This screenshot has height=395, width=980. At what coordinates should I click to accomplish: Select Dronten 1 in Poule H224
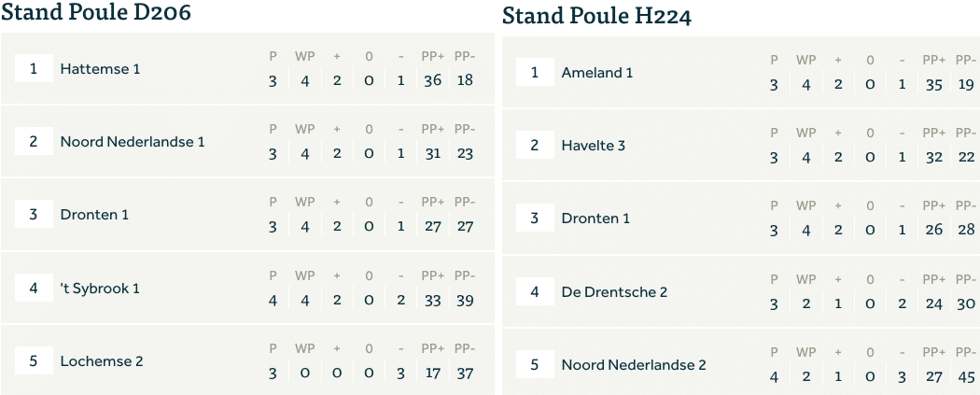(x=595, y=219)
